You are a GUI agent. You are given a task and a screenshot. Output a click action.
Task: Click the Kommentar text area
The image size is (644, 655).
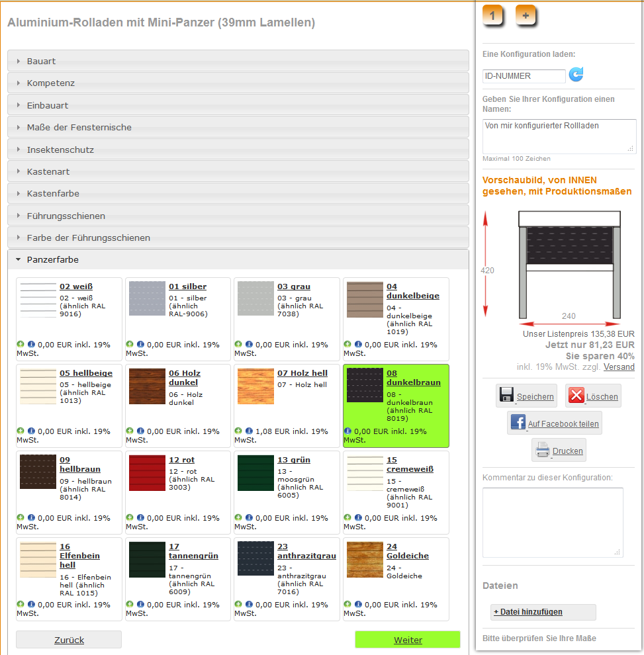point(553,523)
